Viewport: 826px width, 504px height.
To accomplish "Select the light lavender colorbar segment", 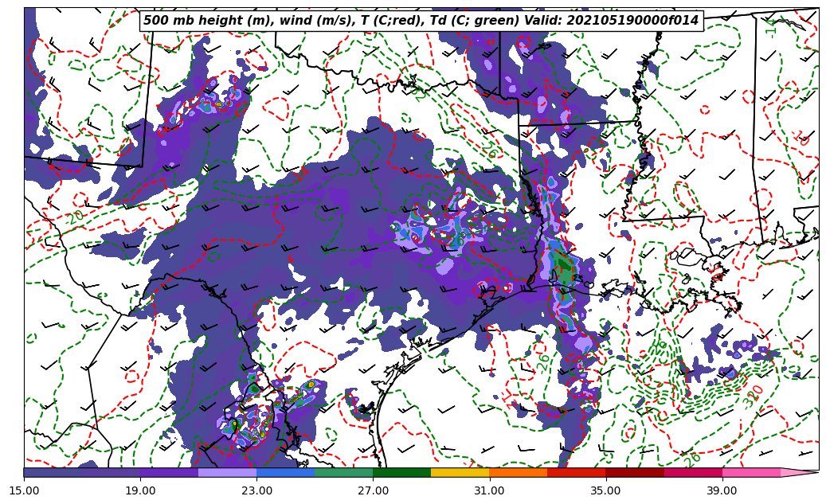I will click(227, 472).
